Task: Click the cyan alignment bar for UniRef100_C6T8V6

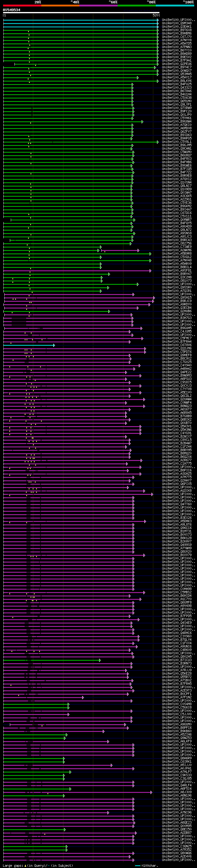Action: coord(29,345)
